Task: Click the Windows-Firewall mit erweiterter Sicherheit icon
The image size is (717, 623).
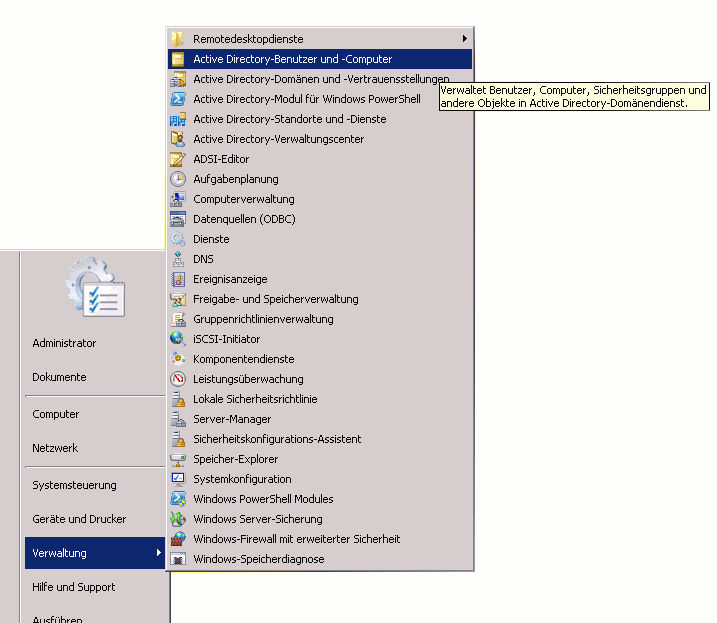Action: [178, 539]
